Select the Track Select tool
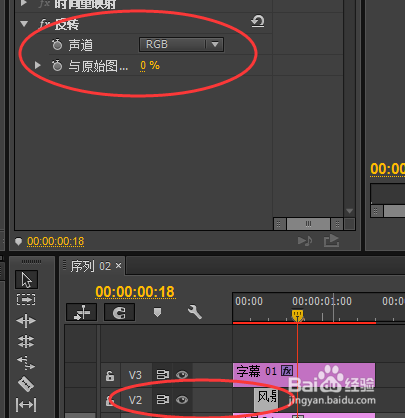 pyautogui.click(x=26, y=300)
